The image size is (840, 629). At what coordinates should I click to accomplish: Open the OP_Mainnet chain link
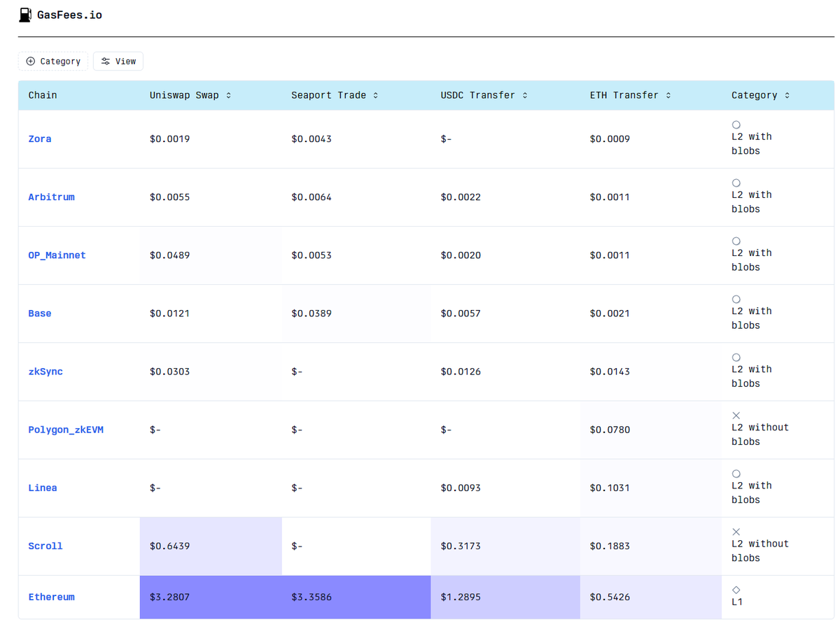point(57,255)
